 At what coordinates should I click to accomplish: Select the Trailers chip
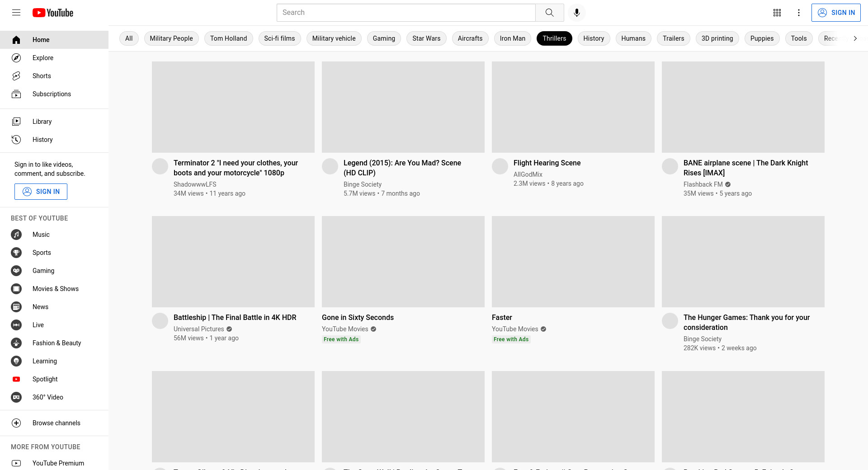tap(674, 38)
